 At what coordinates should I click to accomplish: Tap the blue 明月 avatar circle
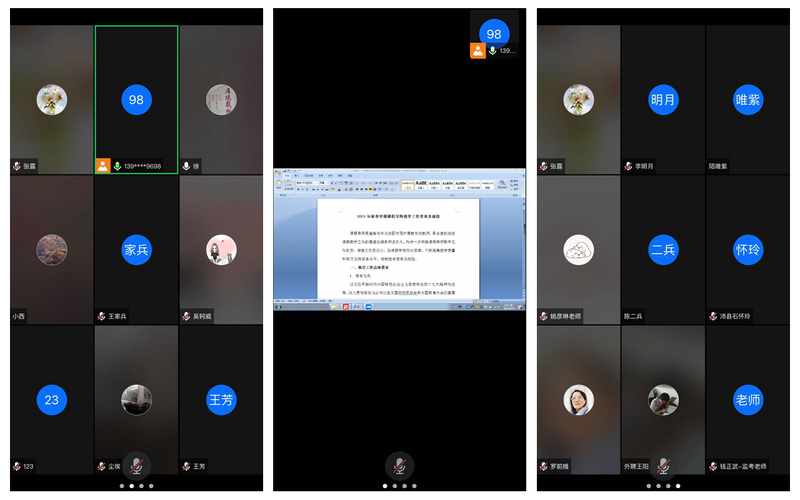tap(663, 100)
